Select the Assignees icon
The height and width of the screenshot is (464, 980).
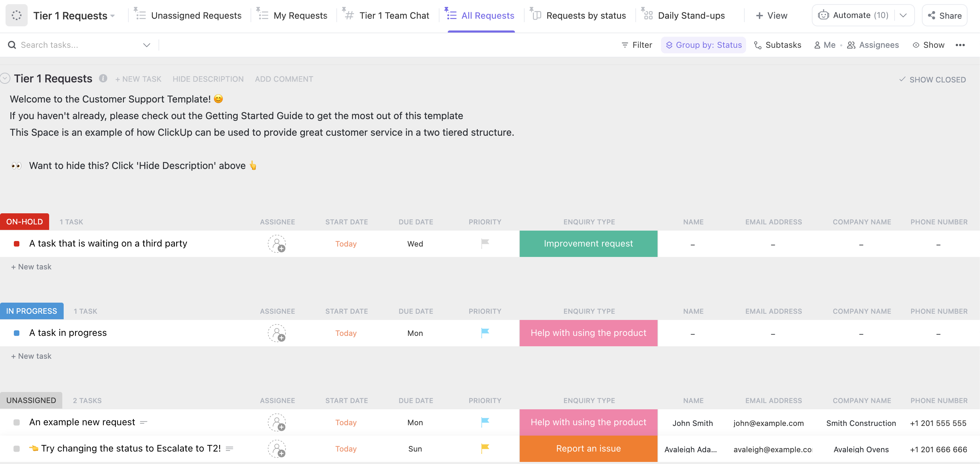851,45
